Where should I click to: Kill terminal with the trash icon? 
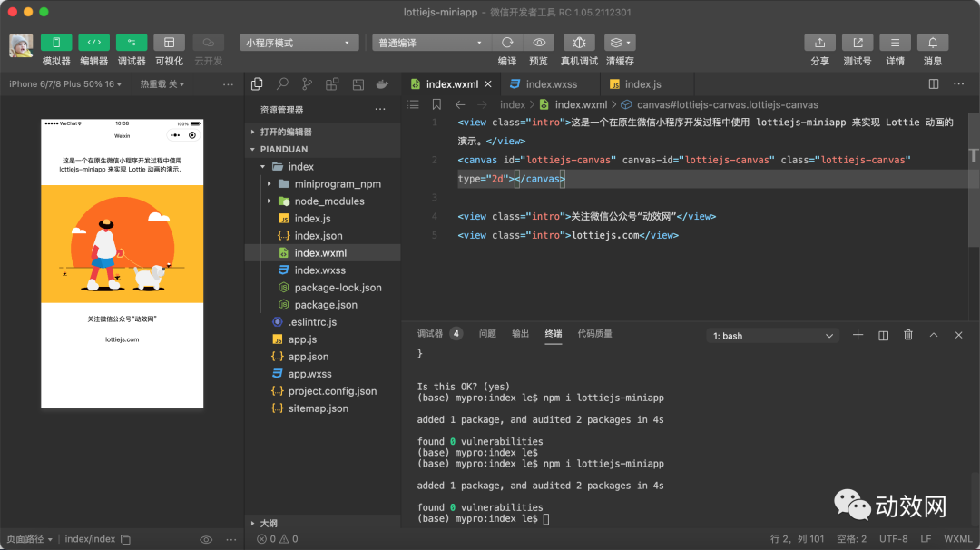point(908,335)
